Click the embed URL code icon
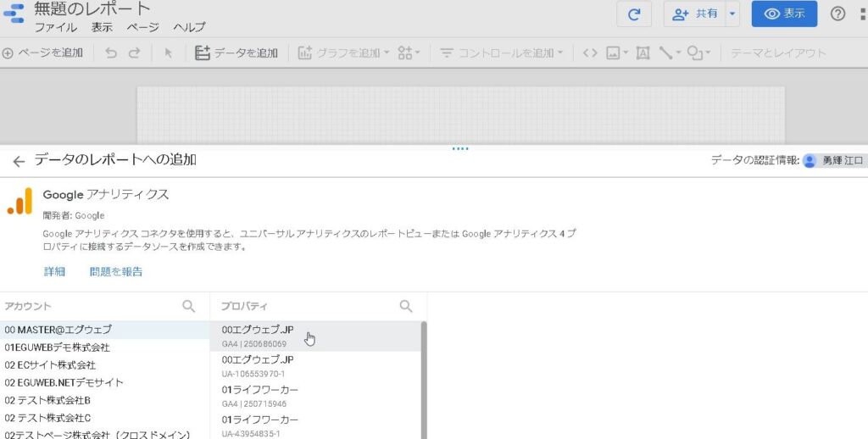This screenshot has width=868, height=439. coord(590,53)
